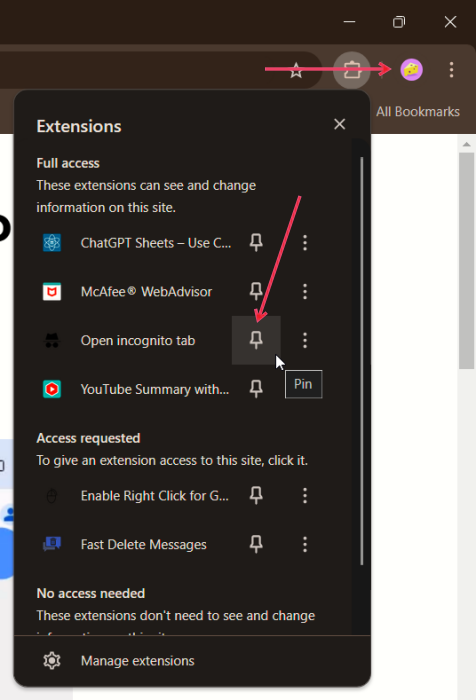Pin the ChatGPT Sheets extension
Screen dimensions: 476x700
(x=256, y=242)
